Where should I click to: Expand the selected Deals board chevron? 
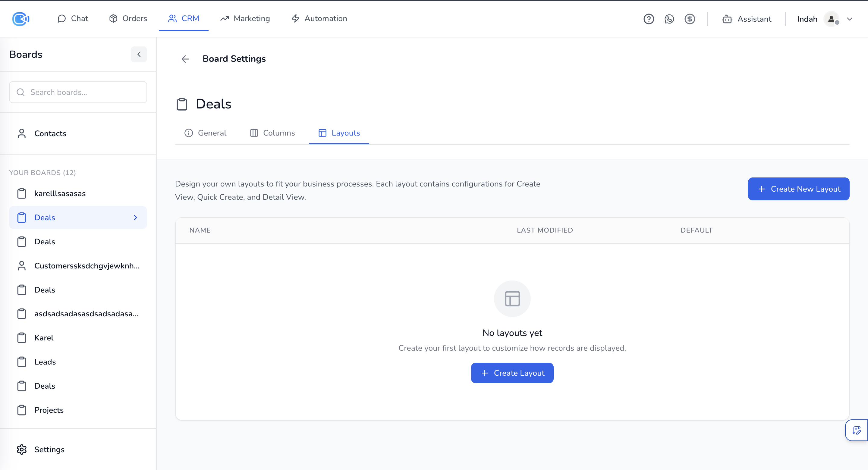(x=135, y=218)
